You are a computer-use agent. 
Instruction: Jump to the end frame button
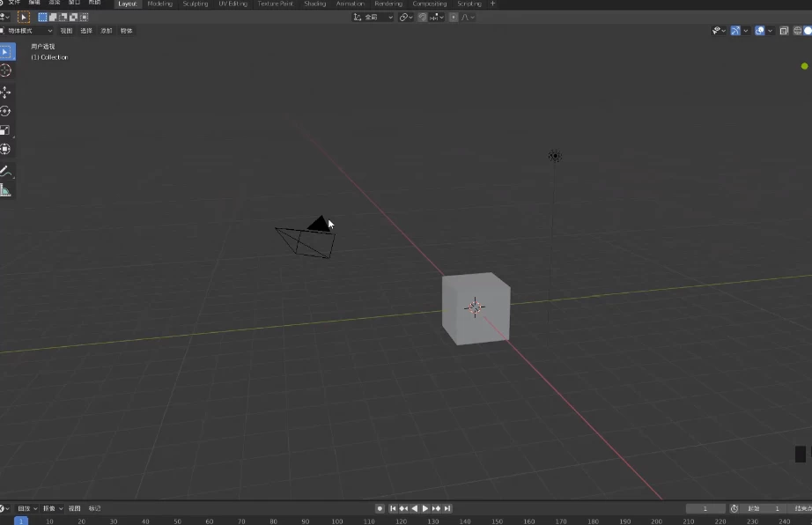(447, 508)
